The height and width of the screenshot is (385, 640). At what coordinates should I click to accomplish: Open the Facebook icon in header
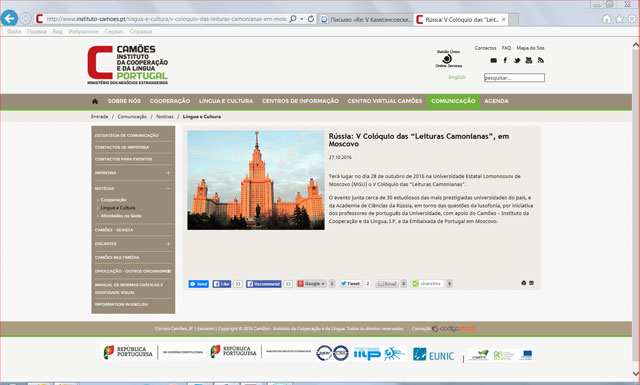(505, 60)
